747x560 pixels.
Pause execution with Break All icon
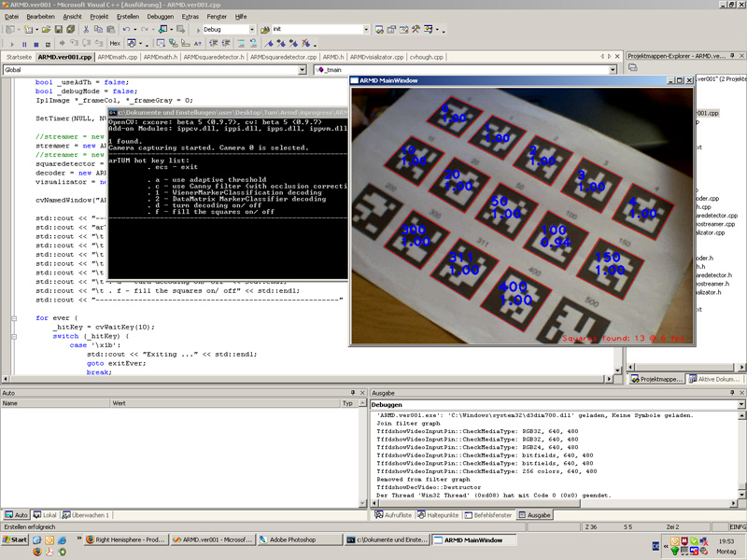(24, 44)
